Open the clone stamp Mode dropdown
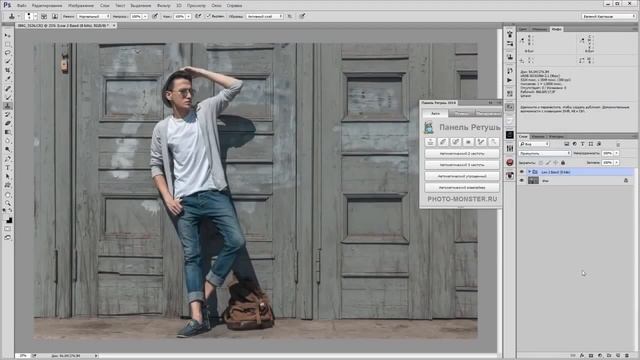Screen dimensions: 640x360 point(93,16)
